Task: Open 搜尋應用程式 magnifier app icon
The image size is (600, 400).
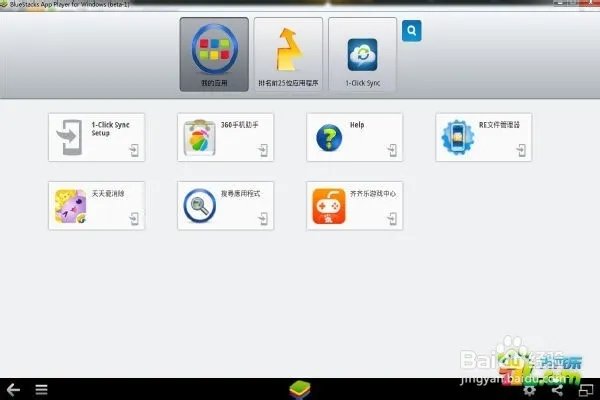Action: click(x=199, y=206)
